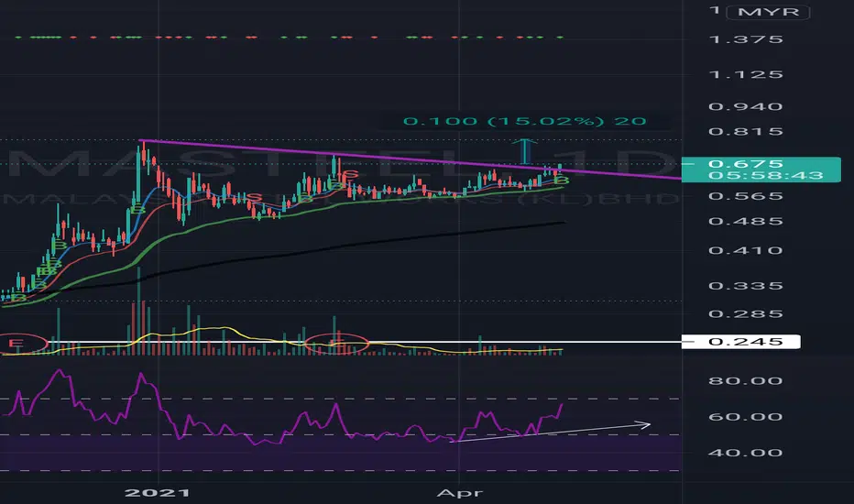
Task: Click the 0.485 price axis label
Action: click(746, 221)
